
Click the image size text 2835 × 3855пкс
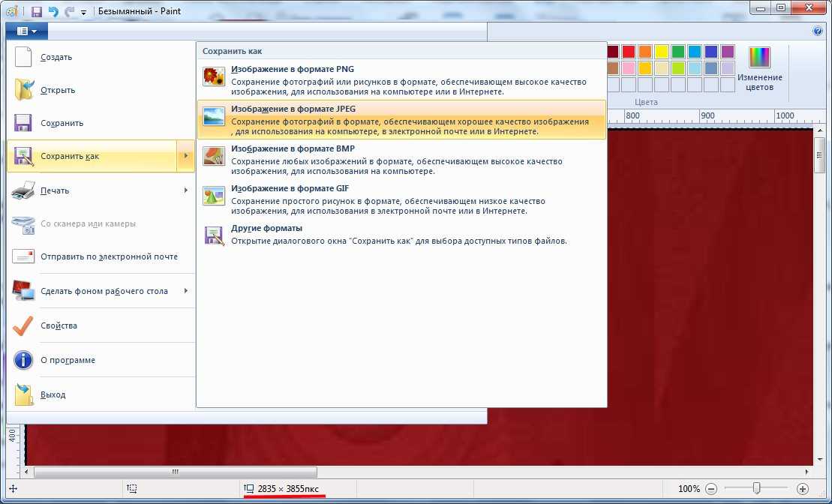[289, 488]
